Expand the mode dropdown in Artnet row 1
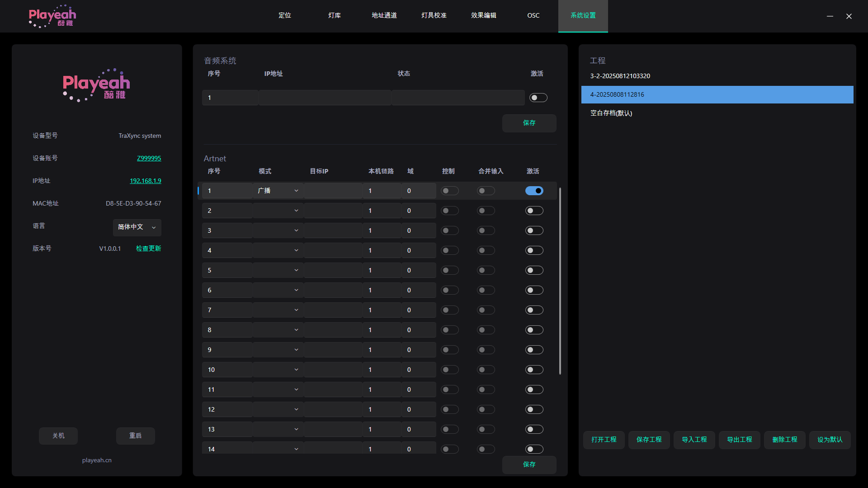 (x=278, y=191)
